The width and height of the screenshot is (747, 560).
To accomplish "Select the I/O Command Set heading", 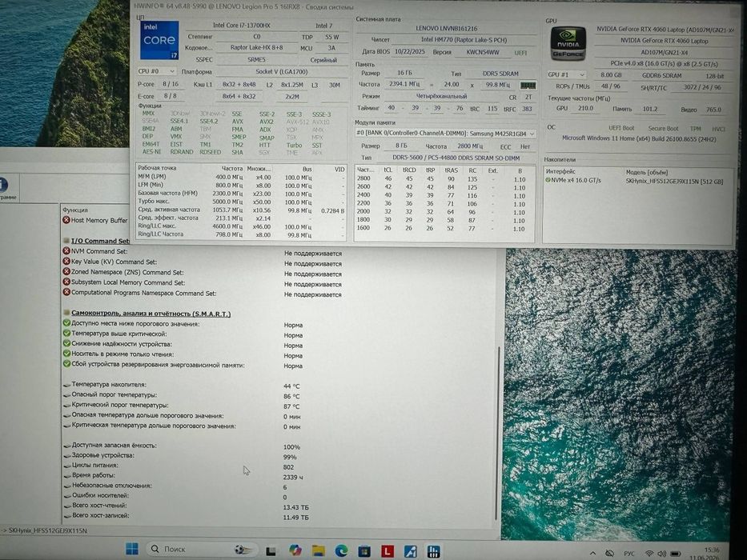I will [x=100, y=241].
